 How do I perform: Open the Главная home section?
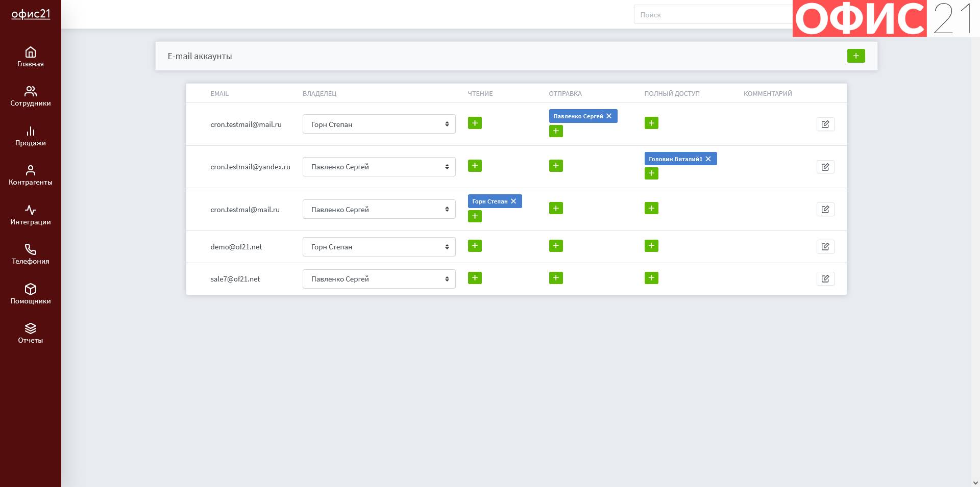pos(31,57)
